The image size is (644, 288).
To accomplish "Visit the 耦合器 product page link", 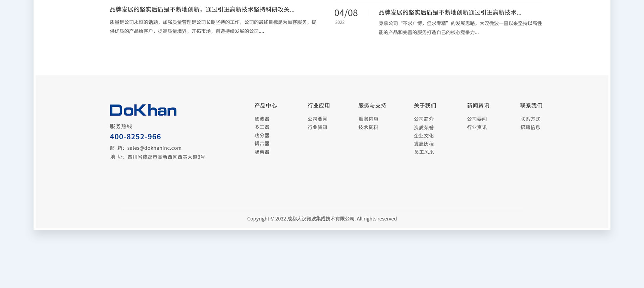I will tap(262, 144).
